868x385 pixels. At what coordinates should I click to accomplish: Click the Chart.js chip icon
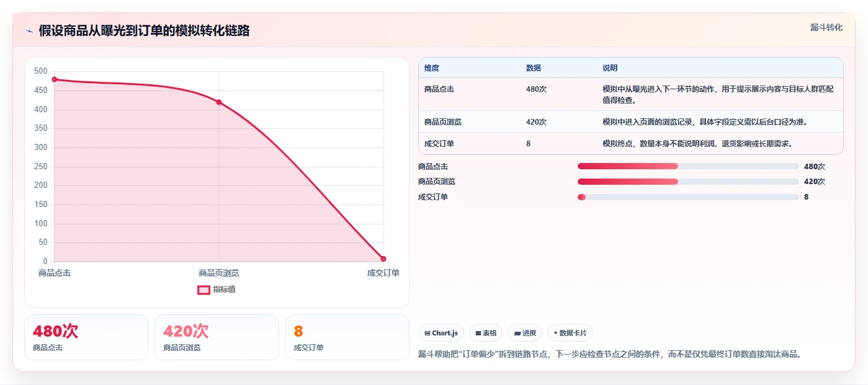tap(427, 333)
